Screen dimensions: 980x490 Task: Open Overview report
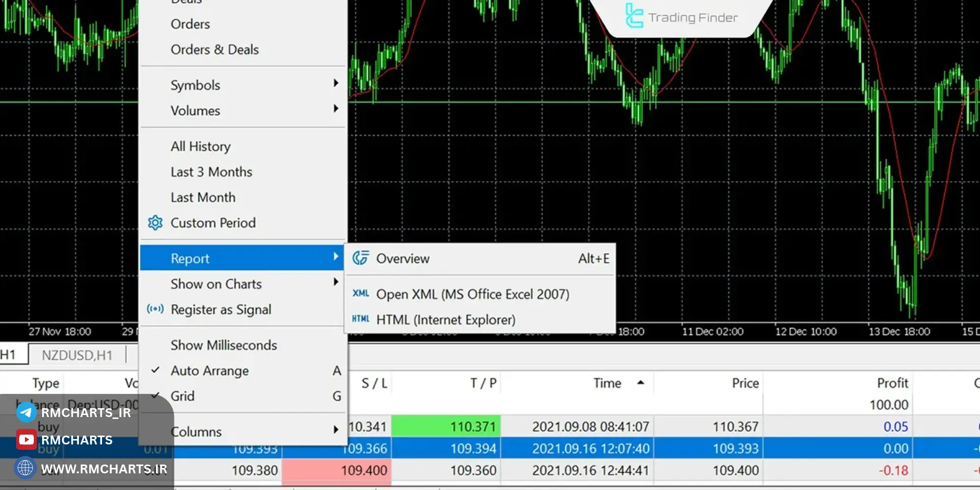point(480,258)
